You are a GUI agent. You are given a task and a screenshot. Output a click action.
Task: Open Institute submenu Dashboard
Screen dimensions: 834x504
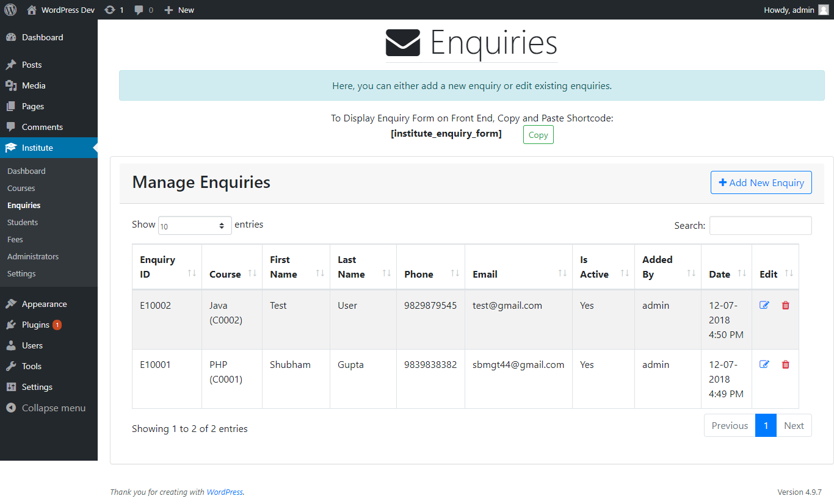coord(26,171)
